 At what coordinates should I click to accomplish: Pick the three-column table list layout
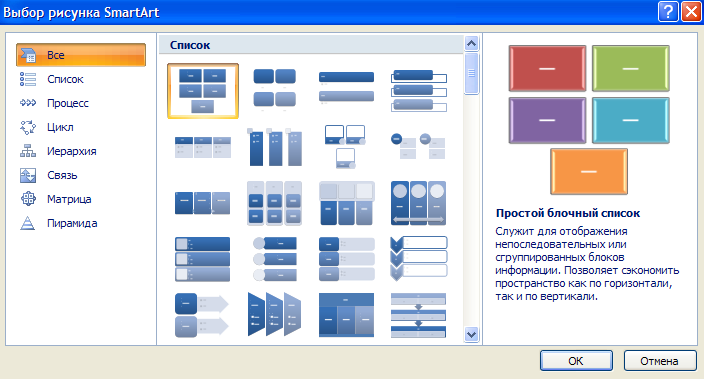pyautogui.click(x=202, y=147)
